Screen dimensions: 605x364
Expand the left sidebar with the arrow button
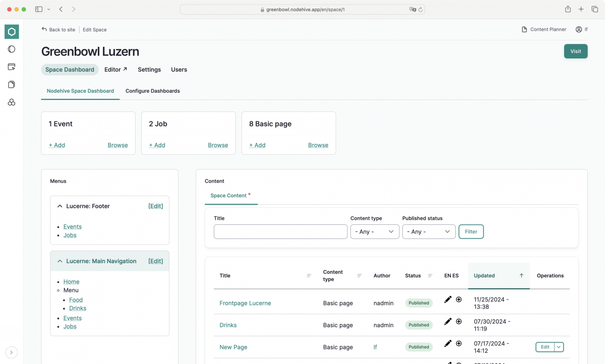pyautogui.click(x=12, y=352)
